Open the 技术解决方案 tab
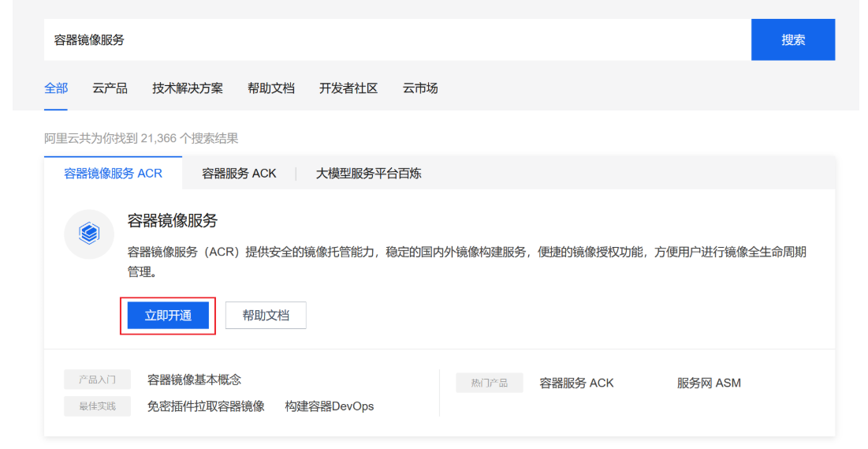This screenshot has height=449, width=868. 188,88
